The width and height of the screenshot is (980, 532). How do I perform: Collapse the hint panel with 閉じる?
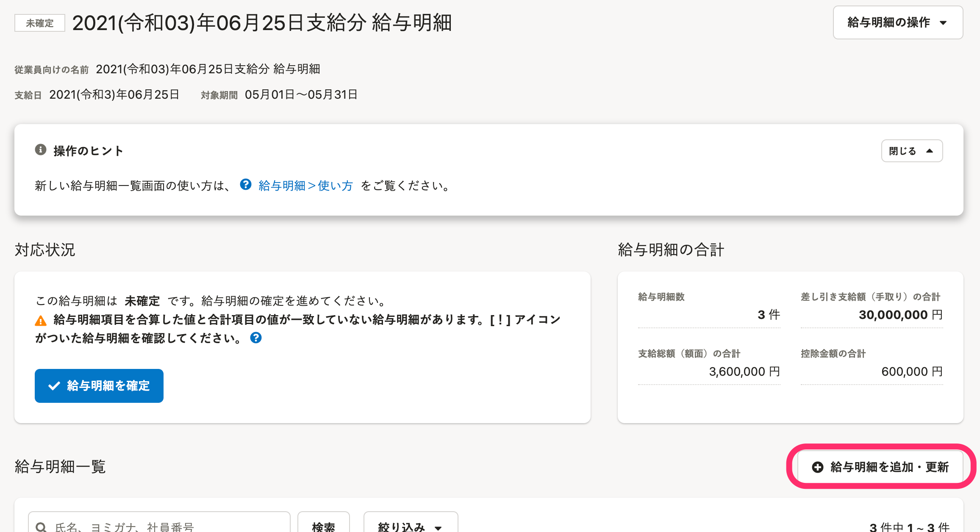[x=912, y=151]
